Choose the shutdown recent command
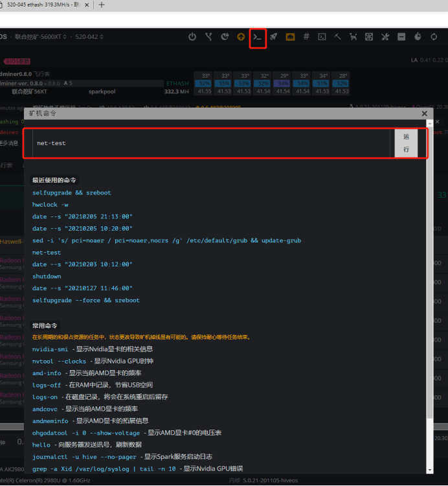 (47, 276)
